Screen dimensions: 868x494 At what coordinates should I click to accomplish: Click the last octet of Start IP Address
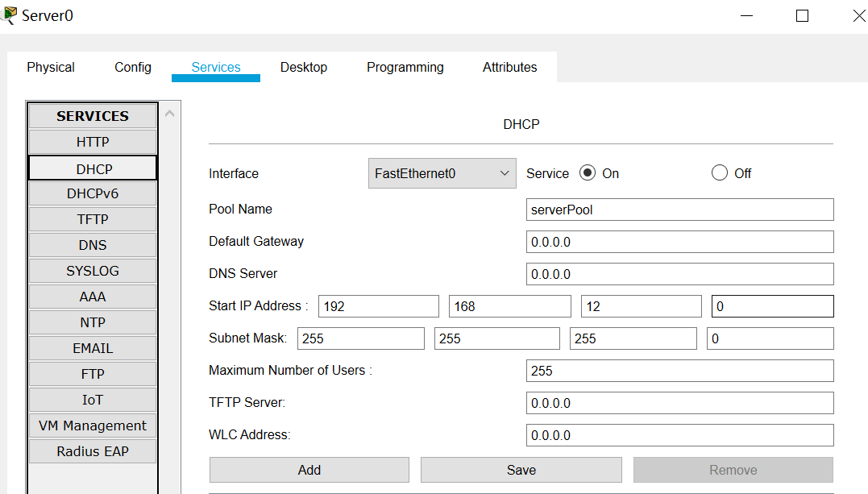772,306
